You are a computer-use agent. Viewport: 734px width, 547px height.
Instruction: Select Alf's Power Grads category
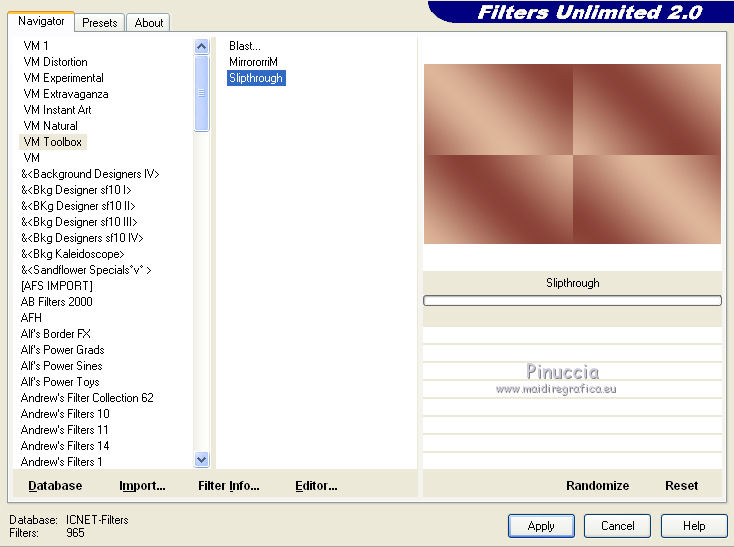point(62,350)
